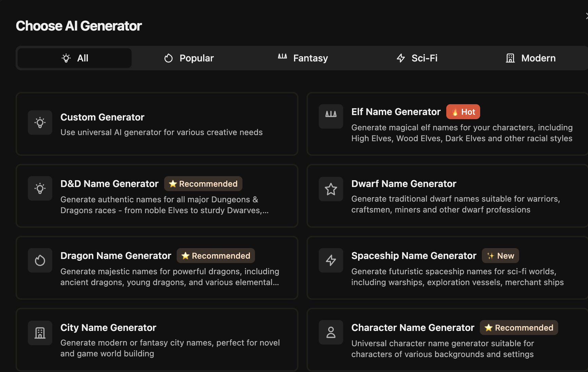Click the Recommended badge on Dragon Name Generator
Screen dimensions: 588x372
click(216, 256)
